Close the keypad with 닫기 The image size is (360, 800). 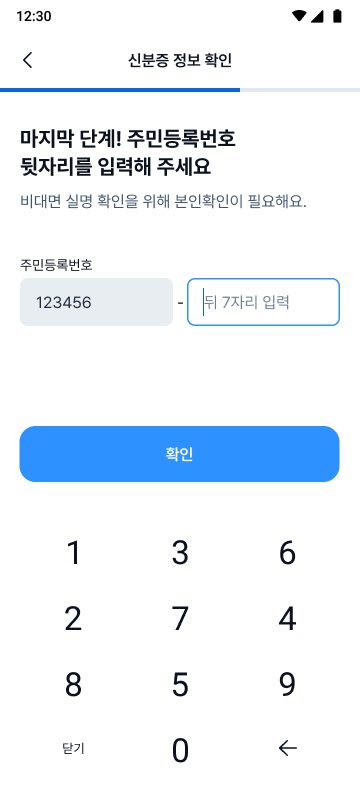click(73, 748)
